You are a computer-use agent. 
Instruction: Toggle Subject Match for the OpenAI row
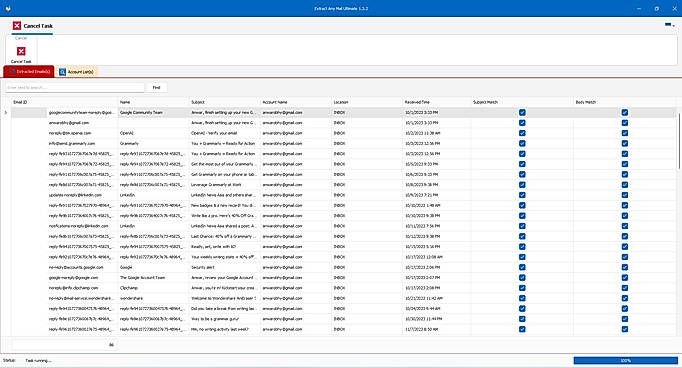click(x=522, y=133)
